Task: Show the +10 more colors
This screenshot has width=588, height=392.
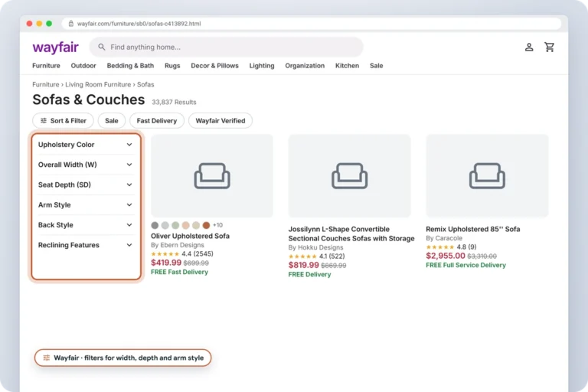Action: [x=218, y=225]
